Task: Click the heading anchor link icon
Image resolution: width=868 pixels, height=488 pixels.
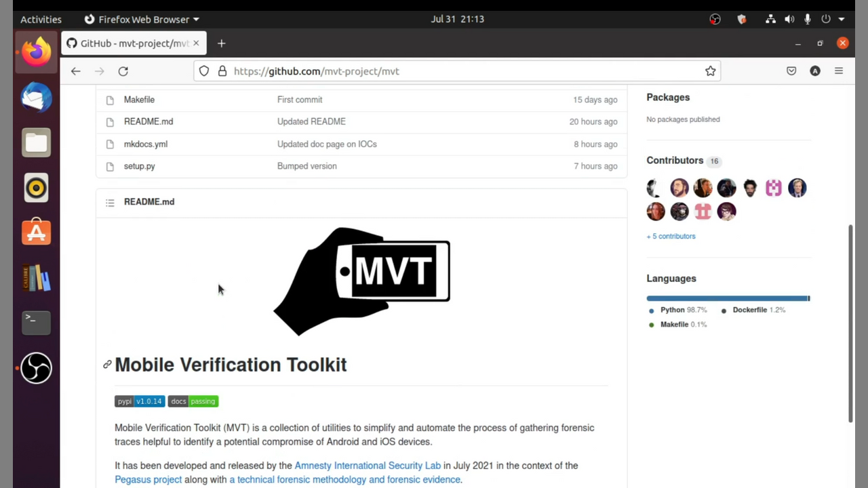Action: coord(107,365)
